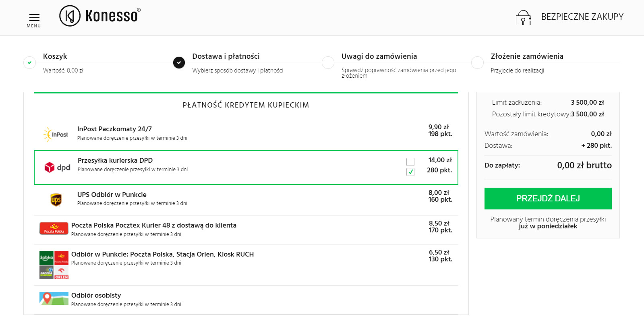Choose UPS Odbiór w Punkcie option

coord(112,195)
